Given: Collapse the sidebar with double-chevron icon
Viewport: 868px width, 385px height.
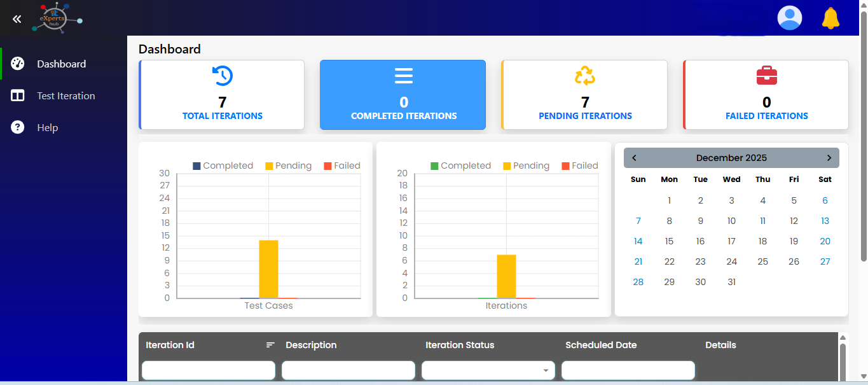Looking at the screenshot, I should 17,19.
